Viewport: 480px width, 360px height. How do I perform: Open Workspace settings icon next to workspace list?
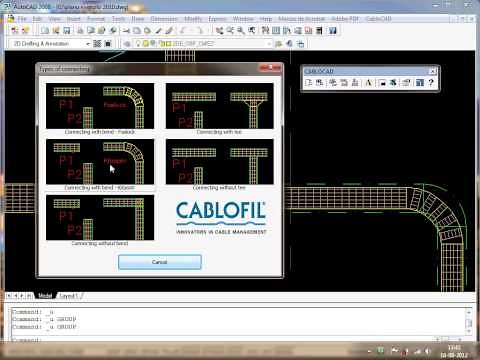pos(97,43)
